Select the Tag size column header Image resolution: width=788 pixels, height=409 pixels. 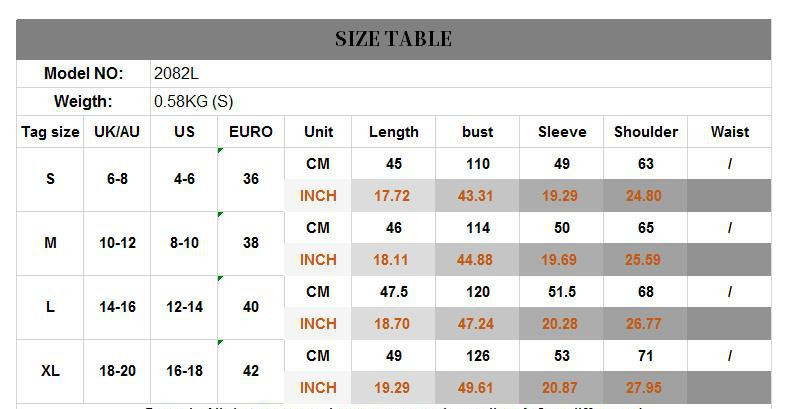(50, 132)
